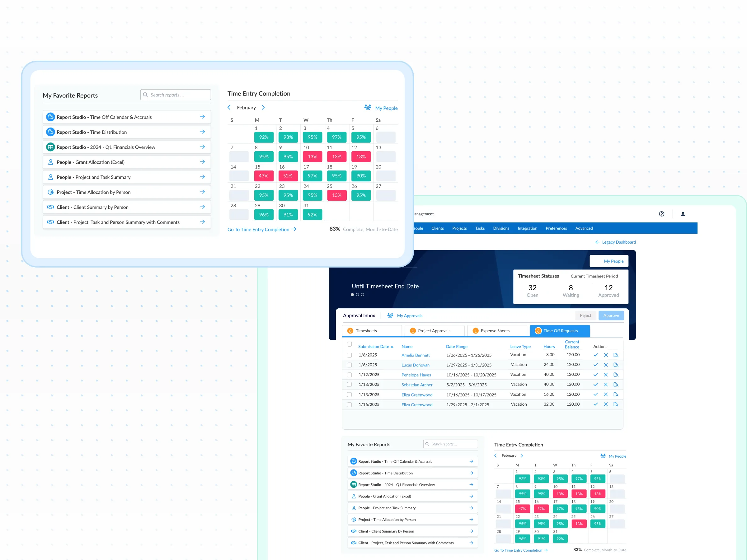The image size is (747, 560).
Task: Approve Amelia Bennett's request with checkmark icon
Action: [595, 355]
